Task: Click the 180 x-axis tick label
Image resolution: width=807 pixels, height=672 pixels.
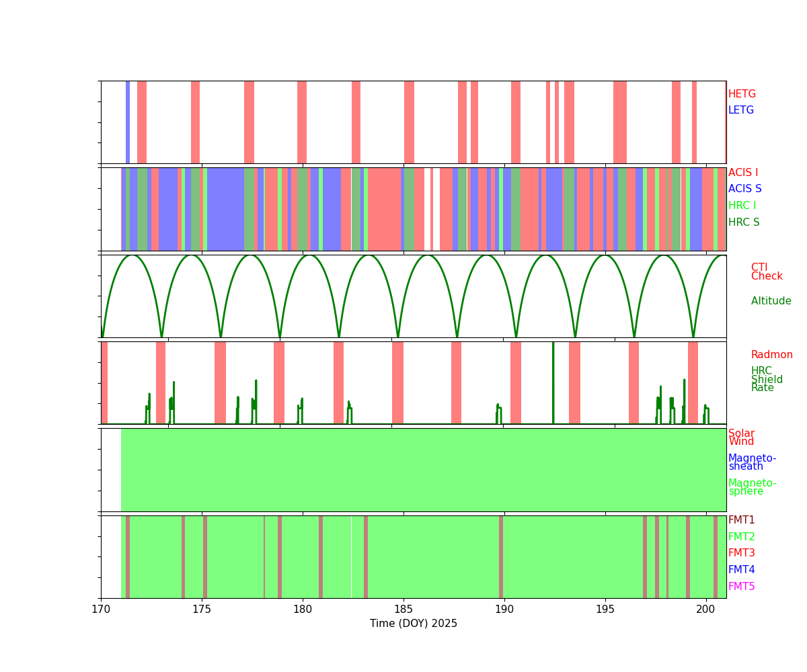Action: 303,609
